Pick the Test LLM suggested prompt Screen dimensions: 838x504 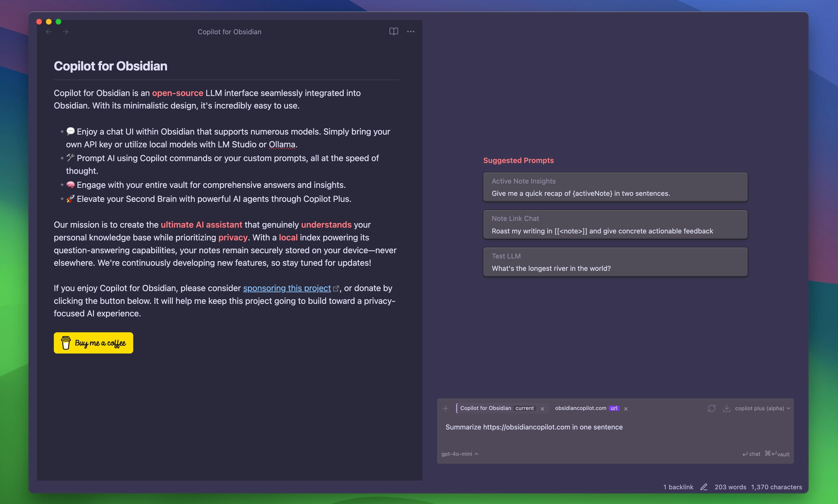[x=615, y=262]
